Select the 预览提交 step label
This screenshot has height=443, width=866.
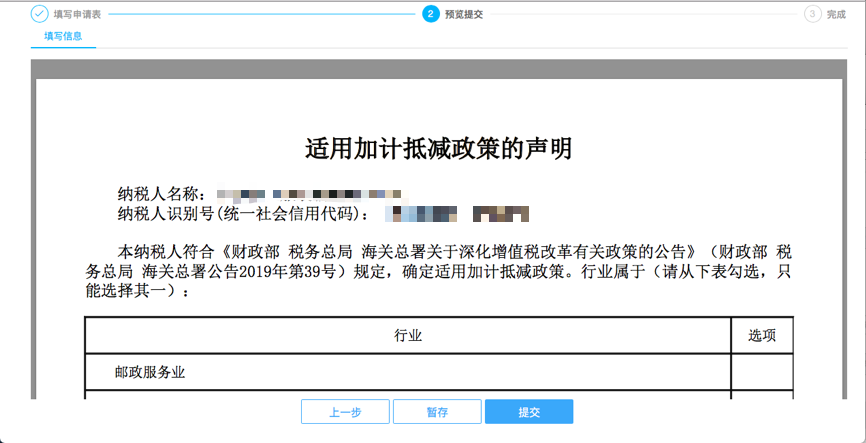click(x=464, y=15)
